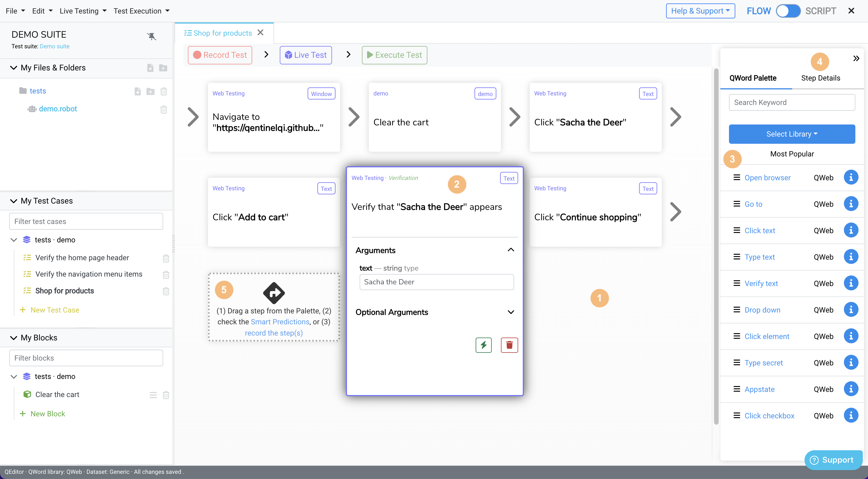Collapse My Blocks section

coord(13,338)
